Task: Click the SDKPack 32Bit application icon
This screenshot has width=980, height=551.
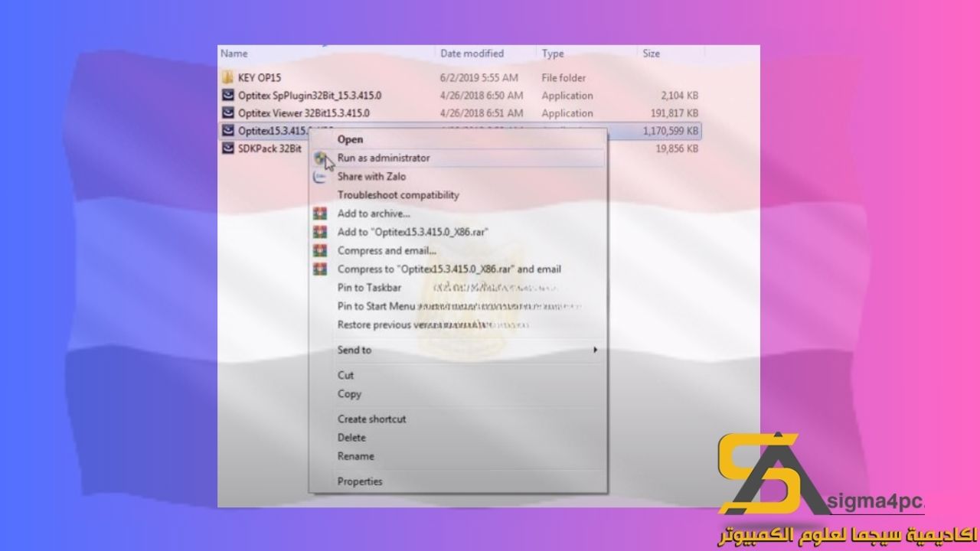Action: tap(227, 148)
